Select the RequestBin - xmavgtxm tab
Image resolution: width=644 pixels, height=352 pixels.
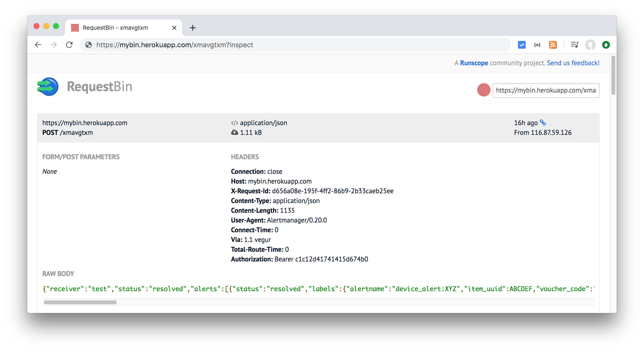point(124,28)
